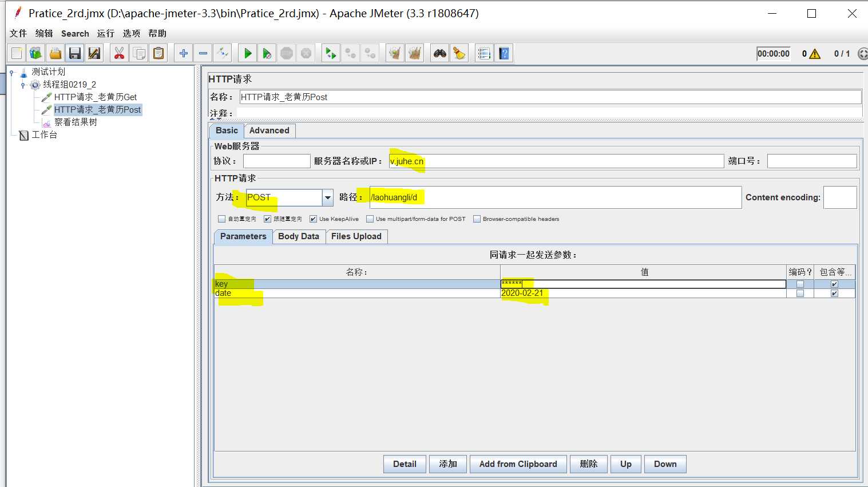Open the Function Helper dialog icon

[x=484, y=53]
